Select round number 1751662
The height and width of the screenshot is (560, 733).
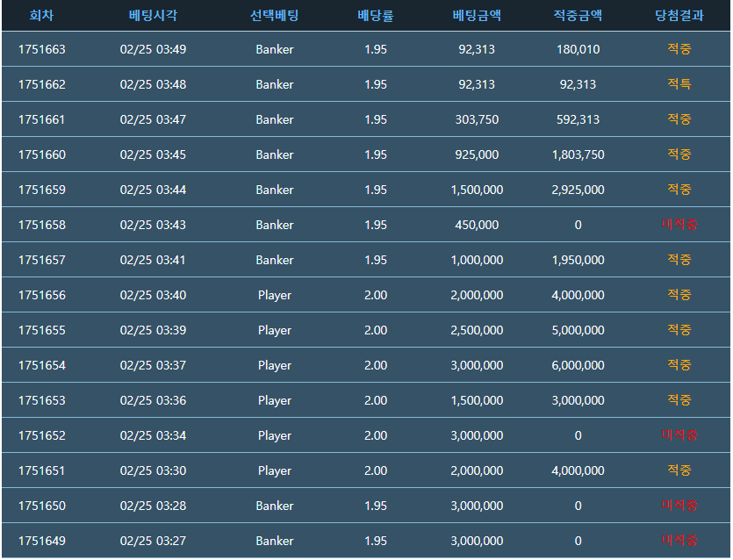click(x=42, y=84)
